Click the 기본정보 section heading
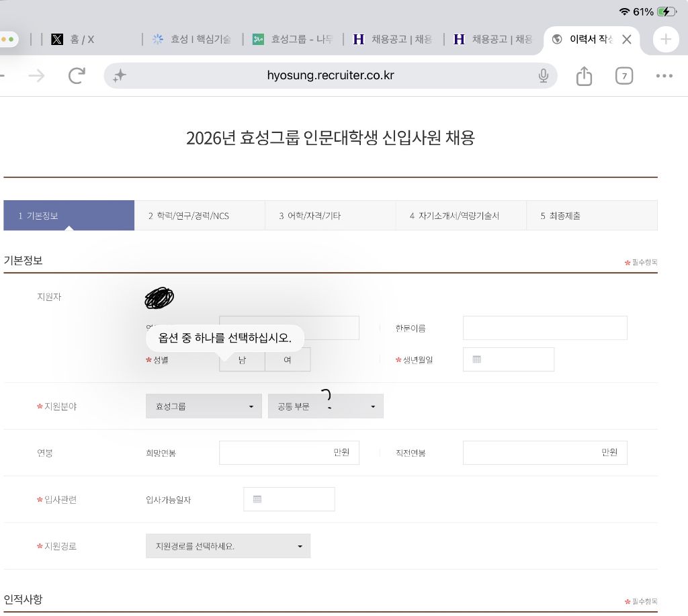 click(x=24, y=260)
